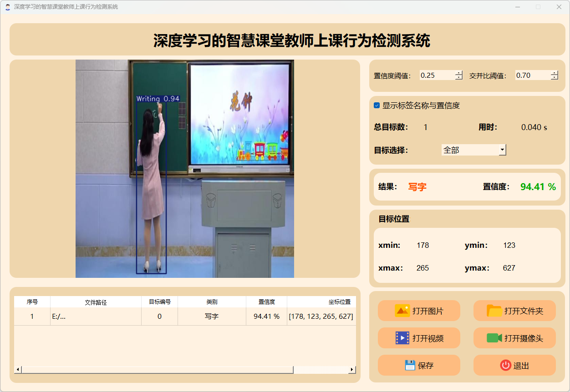The height and width of the screenshot is (392, 570).
Task: Decrease 交并比阈值 with the down arrow
Action: pos(554,78)
